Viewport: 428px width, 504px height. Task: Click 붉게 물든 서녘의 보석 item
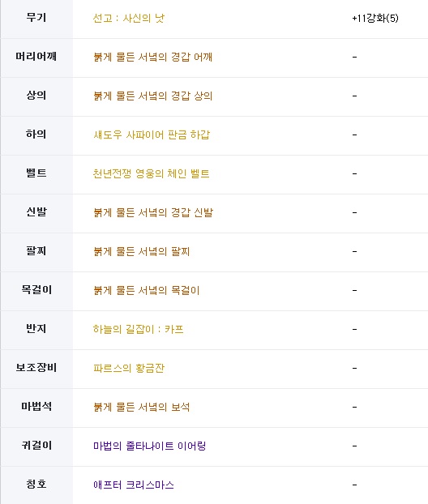(x=142, y=407)
